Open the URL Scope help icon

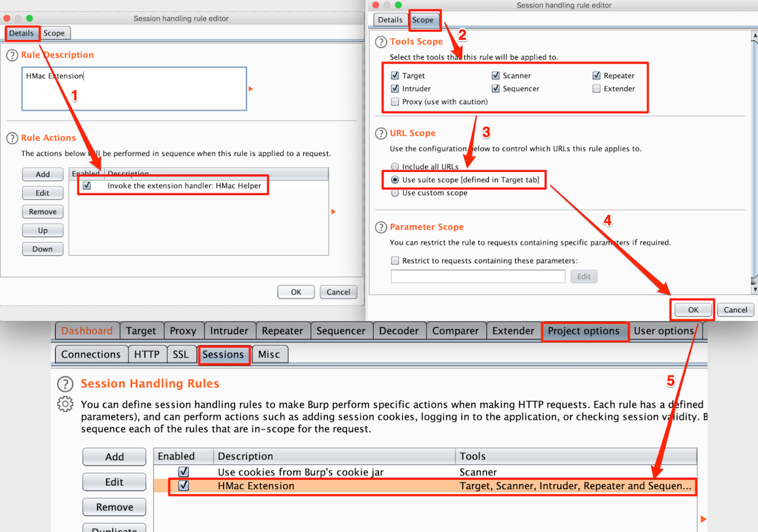(x=381, y=133)
